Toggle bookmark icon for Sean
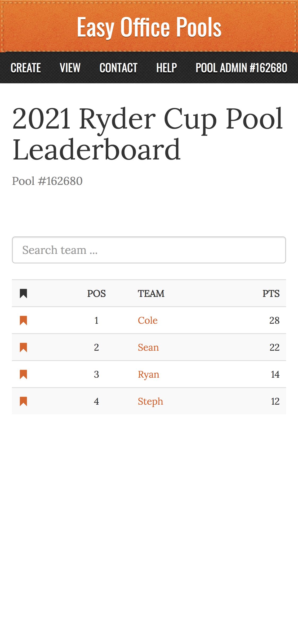The image size is (298, 644). coord(23,347)
